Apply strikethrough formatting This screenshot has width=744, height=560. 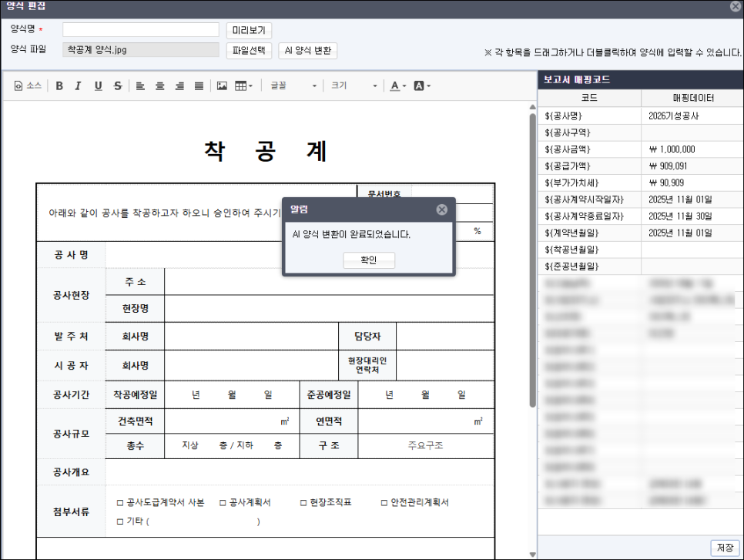coord(118,86)
